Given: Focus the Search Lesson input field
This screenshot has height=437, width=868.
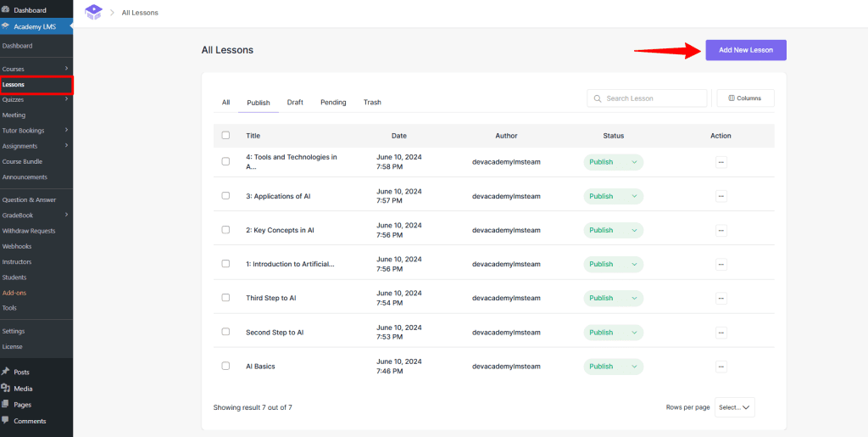Looking at the screenshot, I should pos(647,98).
